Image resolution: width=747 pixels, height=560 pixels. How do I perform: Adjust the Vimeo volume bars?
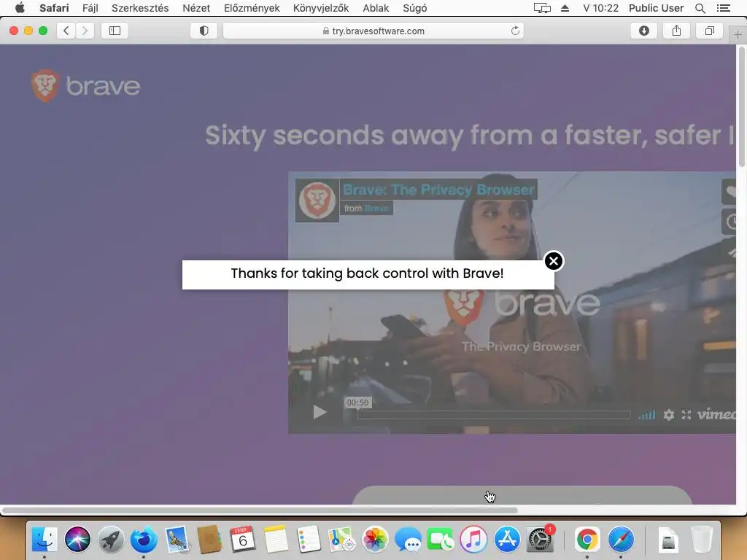click(646, 415)
